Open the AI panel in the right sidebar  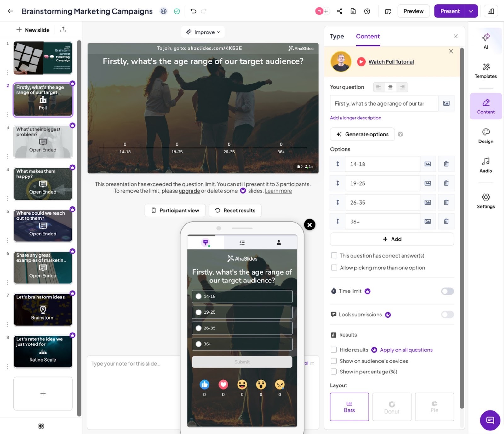coord(485,41)
